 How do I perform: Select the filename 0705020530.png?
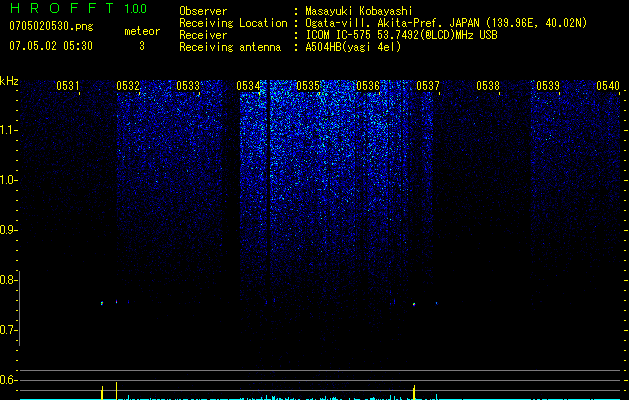[51, 27]
